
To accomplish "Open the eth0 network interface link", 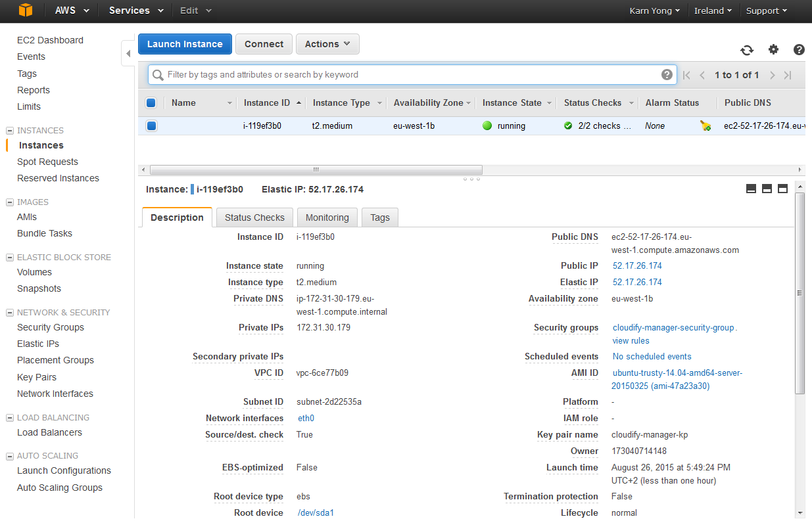I will point(306,418).
